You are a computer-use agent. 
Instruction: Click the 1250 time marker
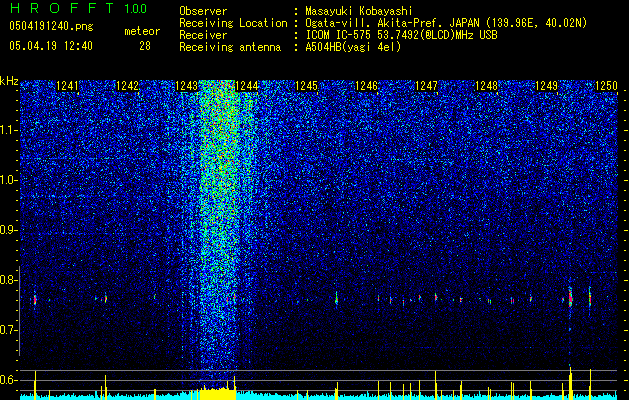(606, 86)
